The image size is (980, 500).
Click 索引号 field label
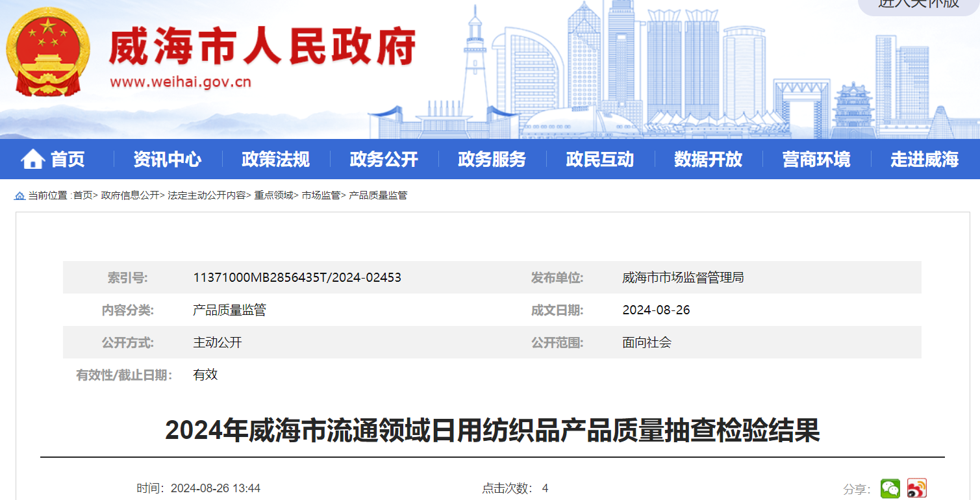pos(127,277)
